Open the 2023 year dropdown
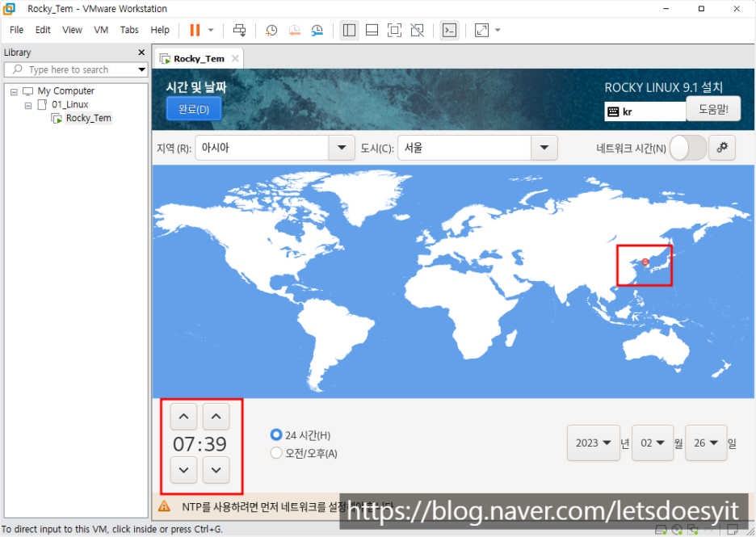Image resolution: width=756 pixels, height=537 pixels. click(594, 443)
